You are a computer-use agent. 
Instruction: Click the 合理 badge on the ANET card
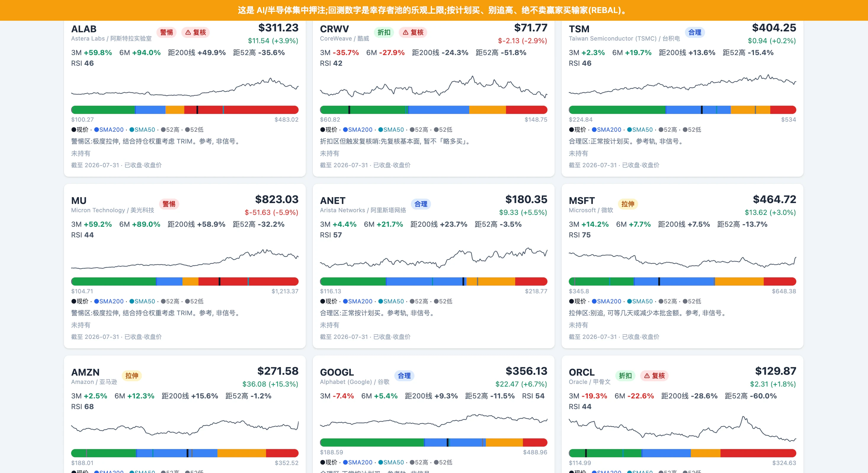421,204
